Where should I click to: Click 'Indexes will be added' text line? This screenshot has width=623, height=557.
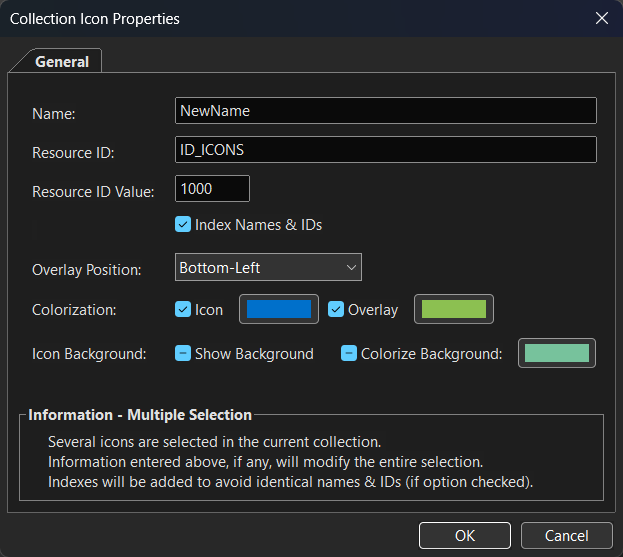[x=290, y=482]
